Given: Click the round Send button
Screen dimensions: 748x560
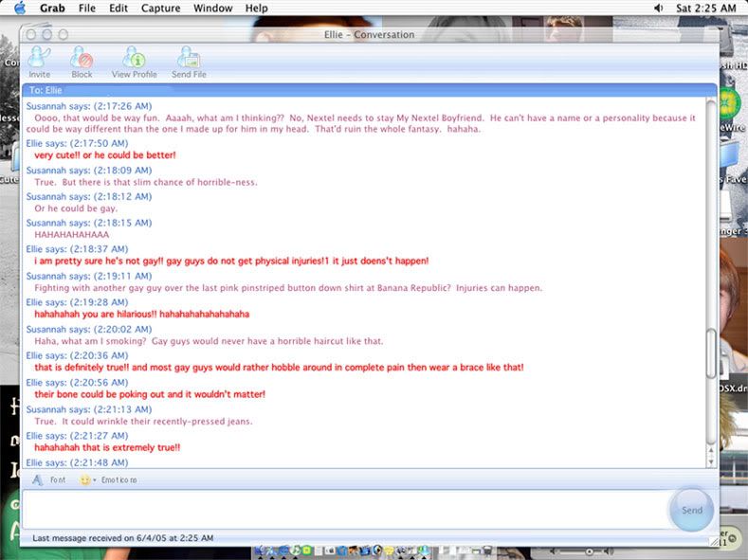Looking at the screenshot, I should [692, 510].
